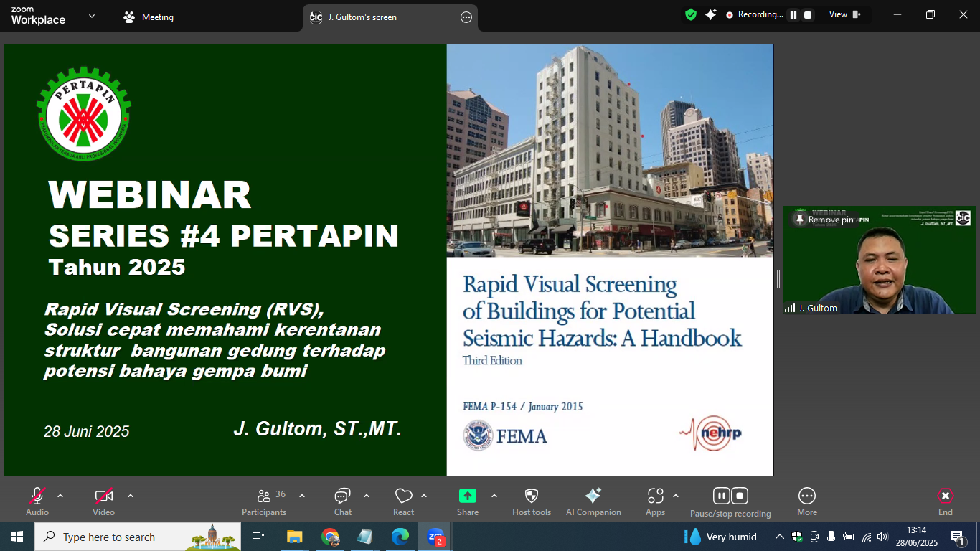Viewport: 980px width, 551px height.
Task: Expand audio settings arrow
Action: 60,496
